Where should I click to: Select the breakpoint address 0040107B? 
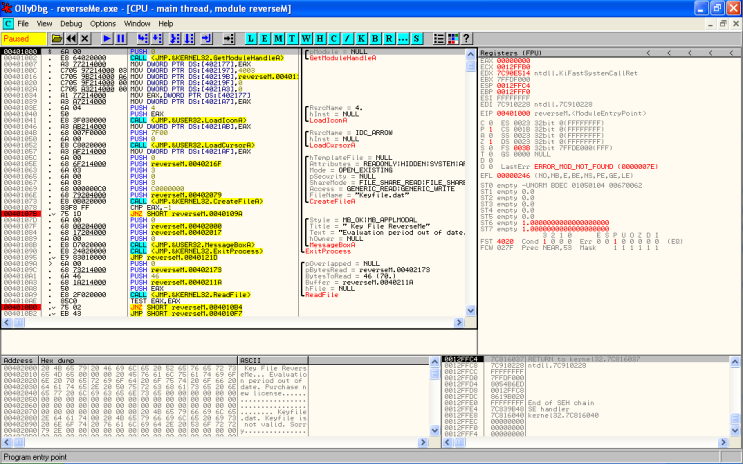pyautogui.click(x=21, y=214)
